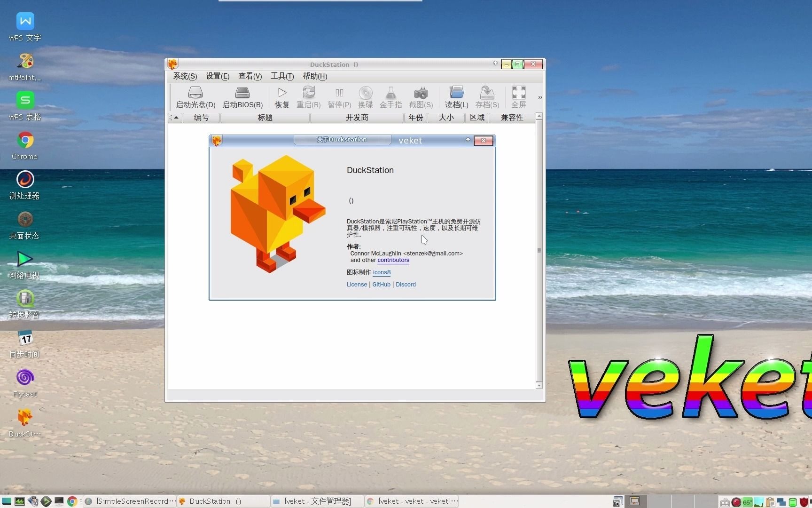Switch to veket 文件管理器 taskbar entry

[317, 501]
